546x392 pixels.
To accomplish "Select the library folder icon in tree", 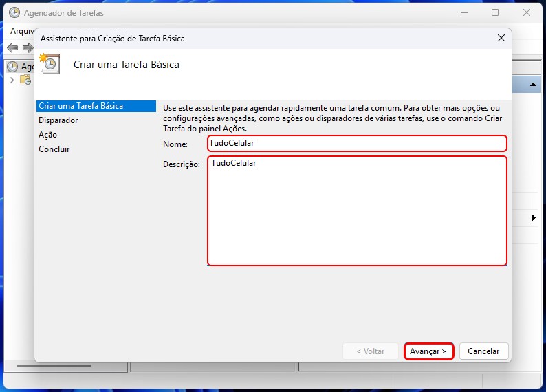I will (25, 80).
